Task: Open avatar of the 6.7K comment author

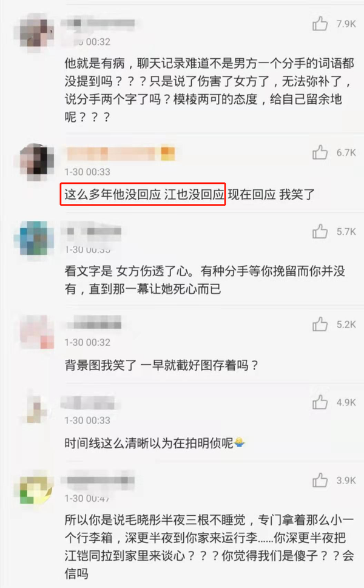Action: point(35,161)
